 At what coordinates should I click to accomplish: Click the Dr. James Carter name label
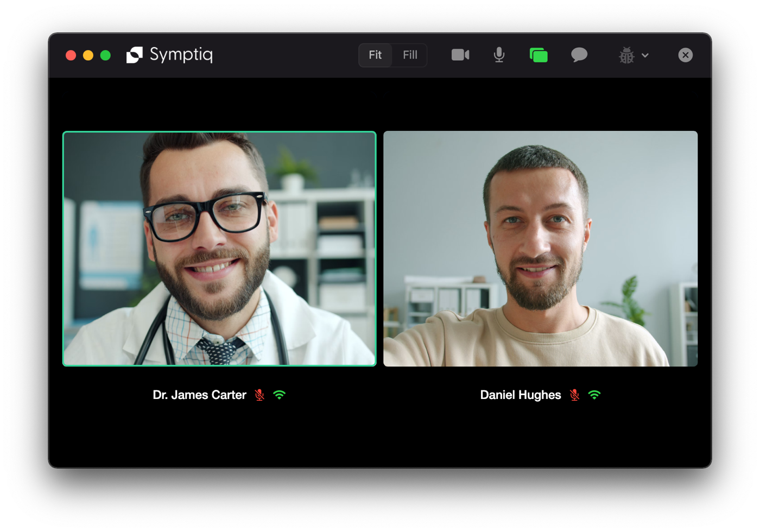(199, 395)
